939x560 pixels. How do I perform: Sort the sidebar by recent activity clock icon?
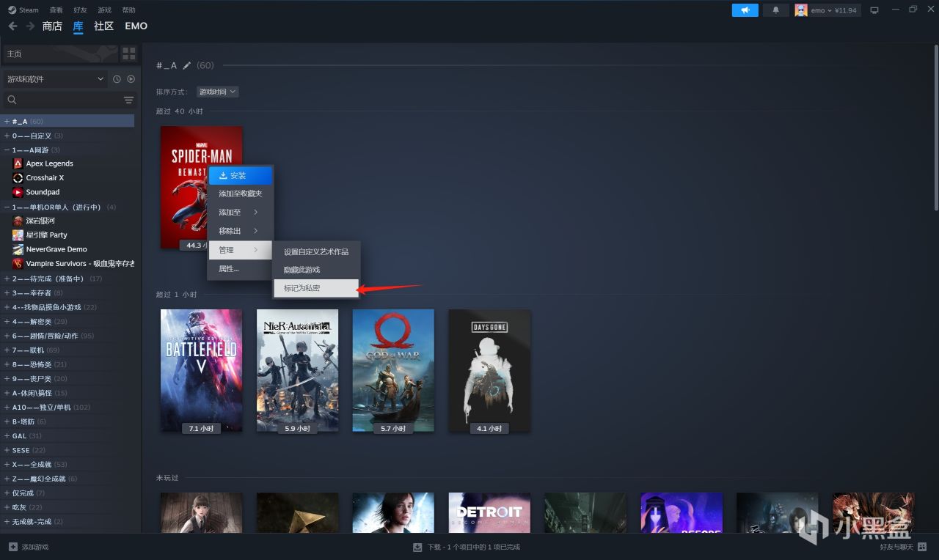pyautogui.click(x=117, y=79)
